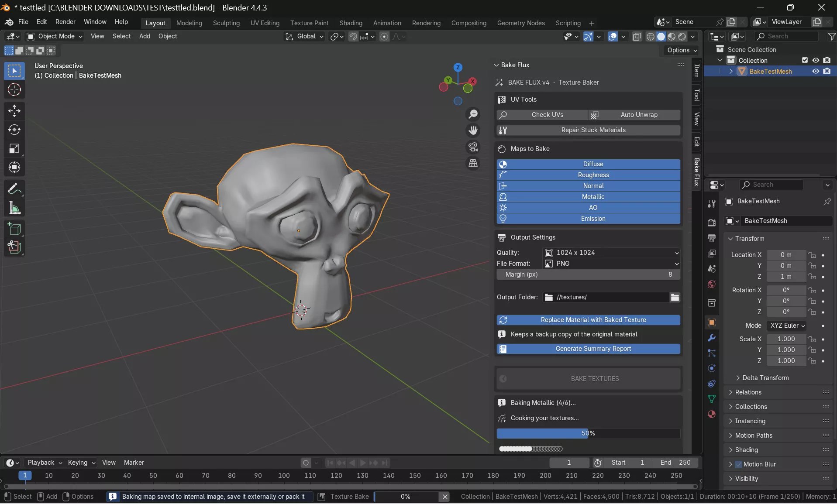The image size is (837, 504).
Task: Open the outliner filter funnel icon
Action: tap(832, 37)
